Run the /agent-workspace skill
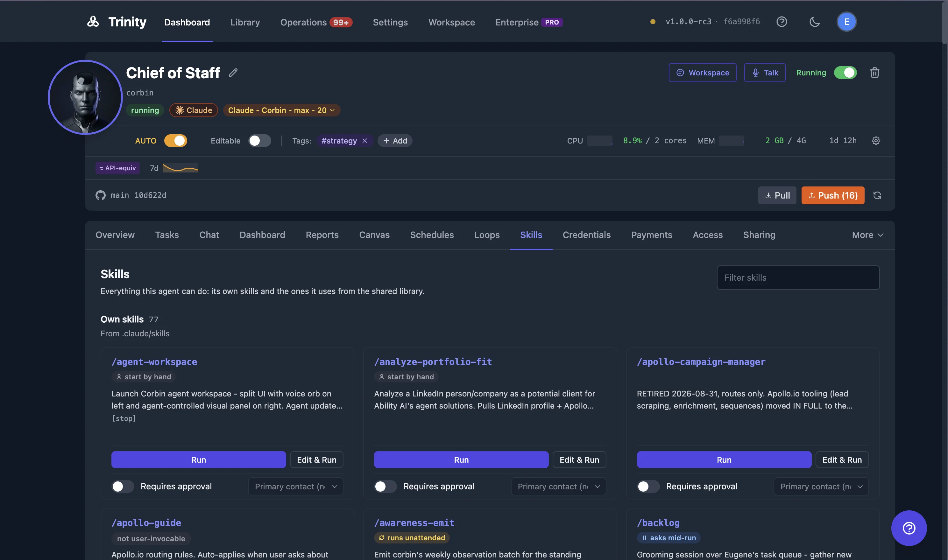Viewport: 948px width, 560px height. point(199,460)
